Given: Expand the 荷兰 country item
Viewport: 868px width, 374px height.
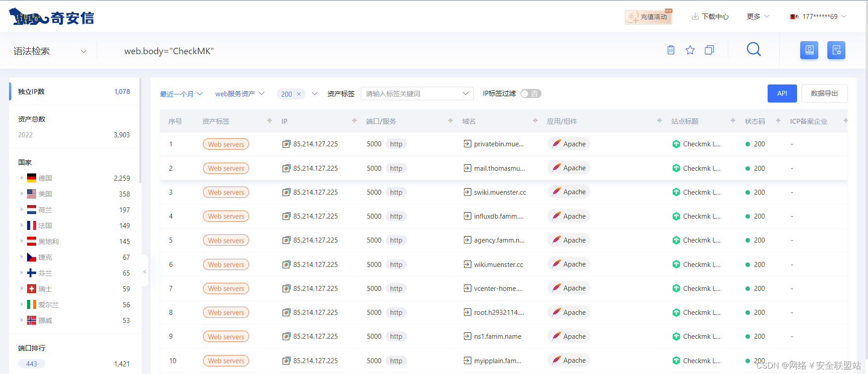Looking at the screenshot, I should [x=21, y=210].
